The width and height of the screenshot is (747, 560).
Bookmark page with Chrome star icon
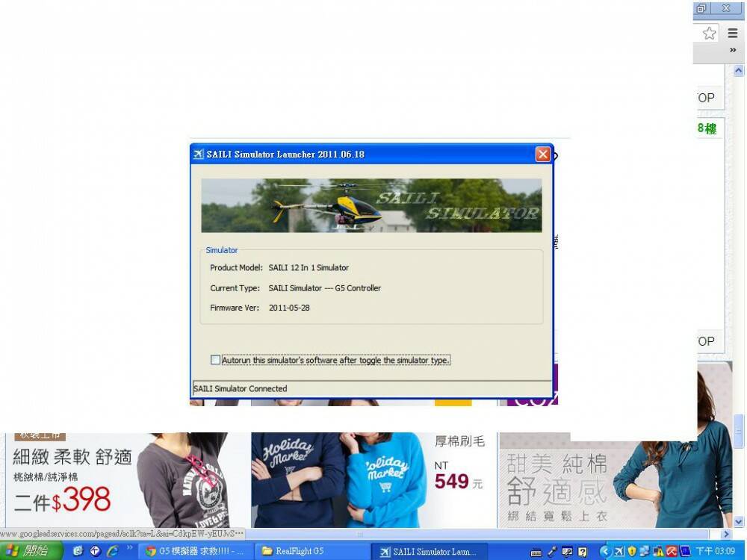[x=710, y=34]
